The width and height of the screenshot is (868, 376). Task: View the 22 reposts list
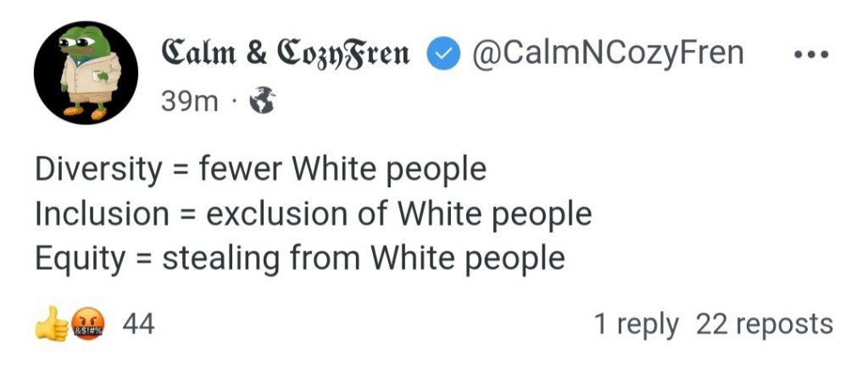coord(764,323)
